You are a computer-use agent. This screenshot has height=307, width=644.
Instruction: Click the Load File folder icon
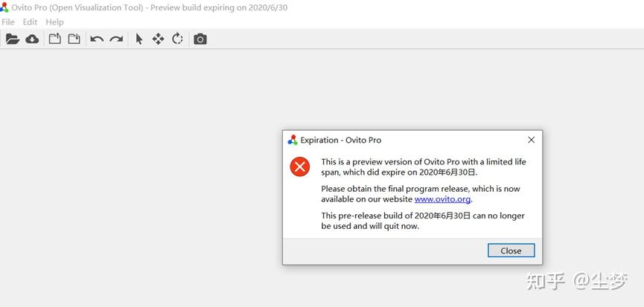coord(12,39)
